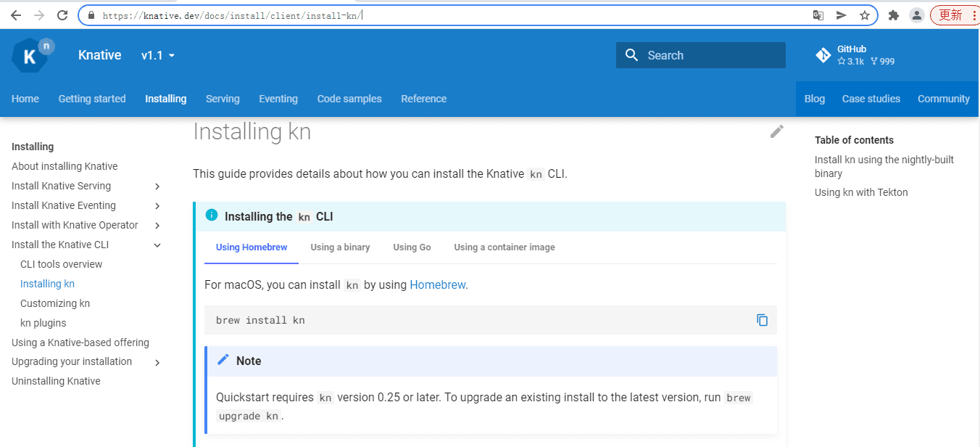Image resolution: width=980 pixels, height=447 pixels.
Task: Click the Homebrew hyperlink
Action: [x=437, y=284]
